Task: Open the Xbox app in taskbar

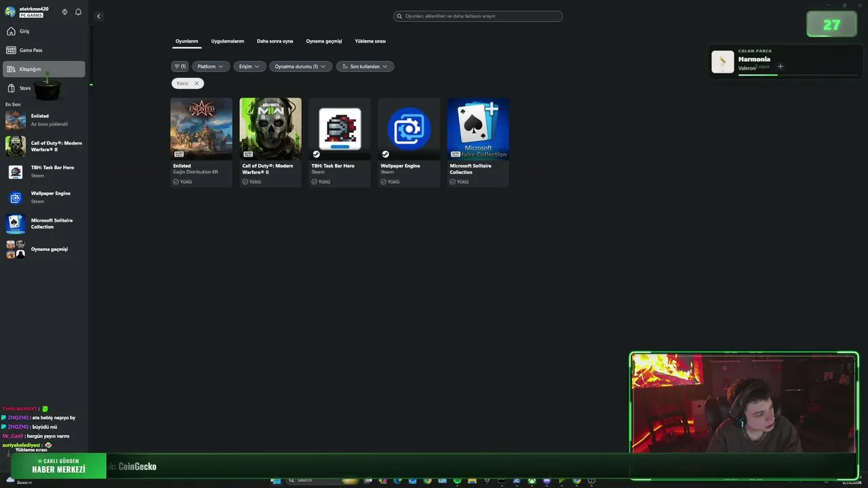Action: pos(532,481)
